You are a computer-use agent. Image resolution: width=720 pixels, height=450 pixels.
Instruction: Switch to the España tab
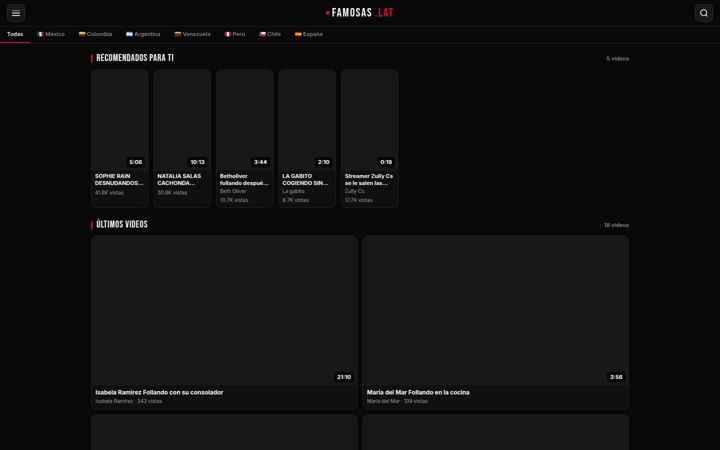[x=309, y=34]
